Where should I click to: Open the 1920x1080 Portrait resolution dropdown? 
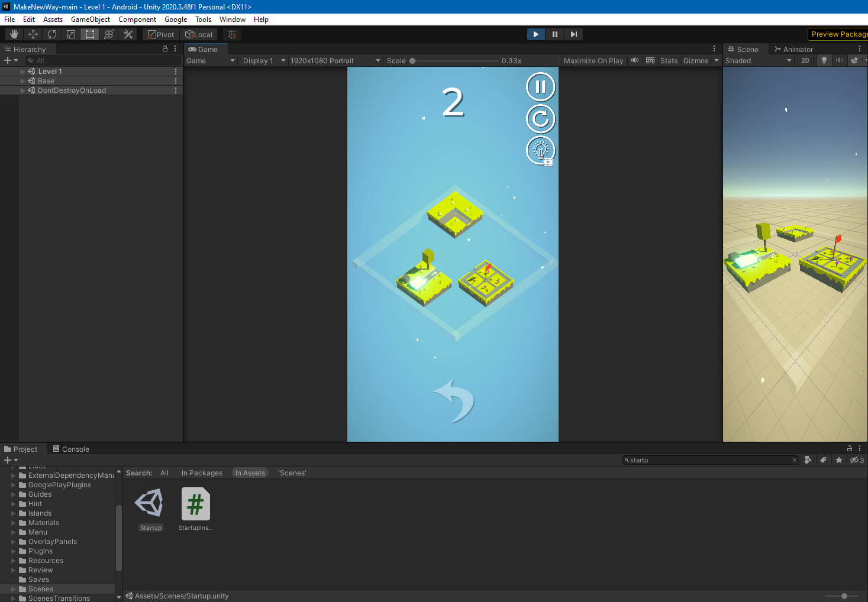pyautogui.click(x=335, y=60)
